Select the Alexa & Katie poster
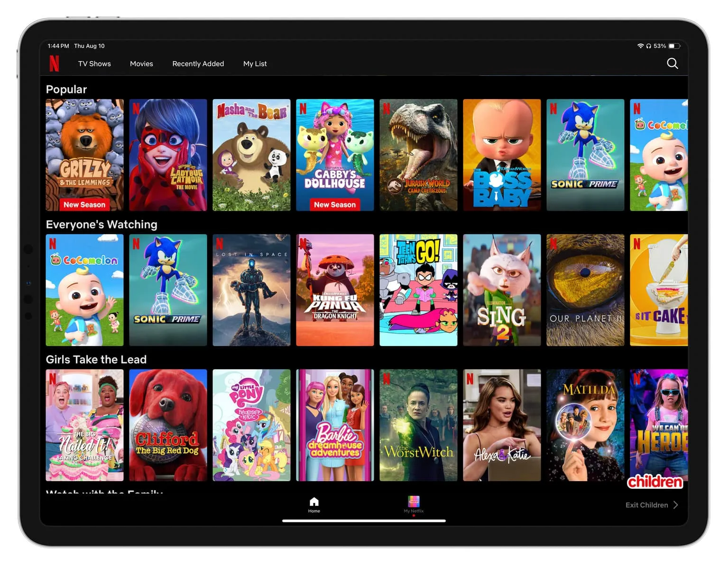This screenshot has height=566, width=728. (x=502, y=425)
